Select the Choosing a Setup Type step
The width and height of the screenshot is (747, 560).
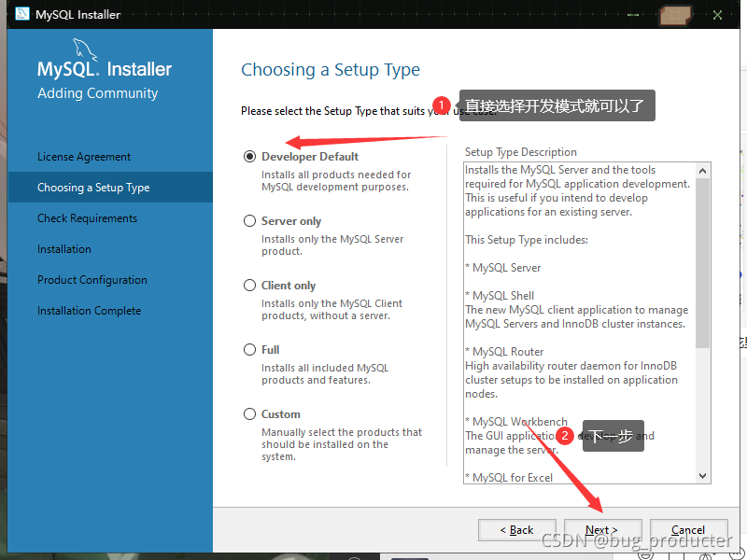[110, 188]
